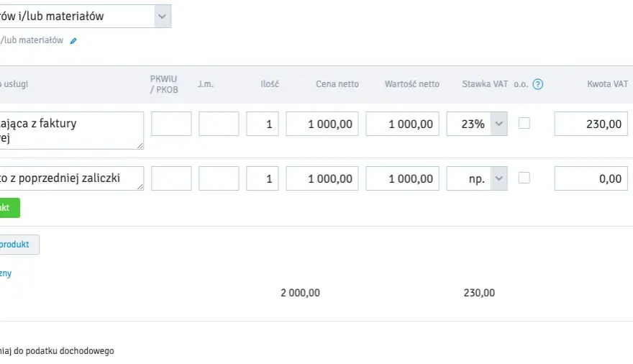Screen dimensions: 633x364
Task: Click the green add product button
Action: click(x=9, y=208)
